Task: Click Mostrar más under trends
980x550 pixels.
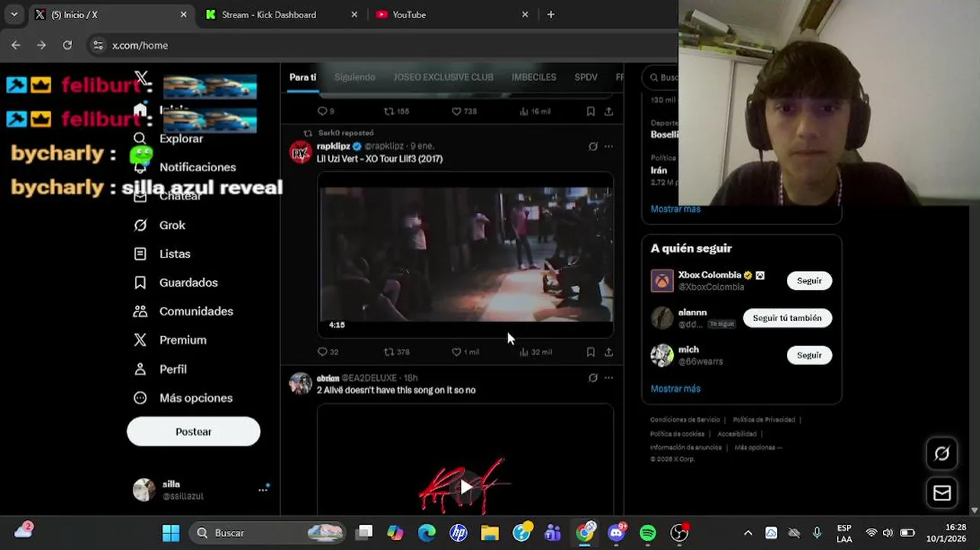Action: pos(675,209)
